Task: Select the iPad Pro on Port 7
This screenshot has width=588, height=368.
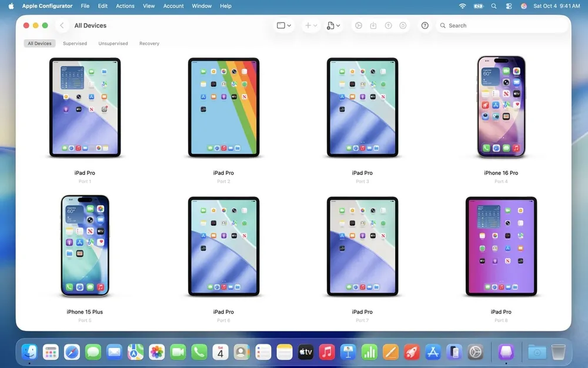Action: pos(363,246)
